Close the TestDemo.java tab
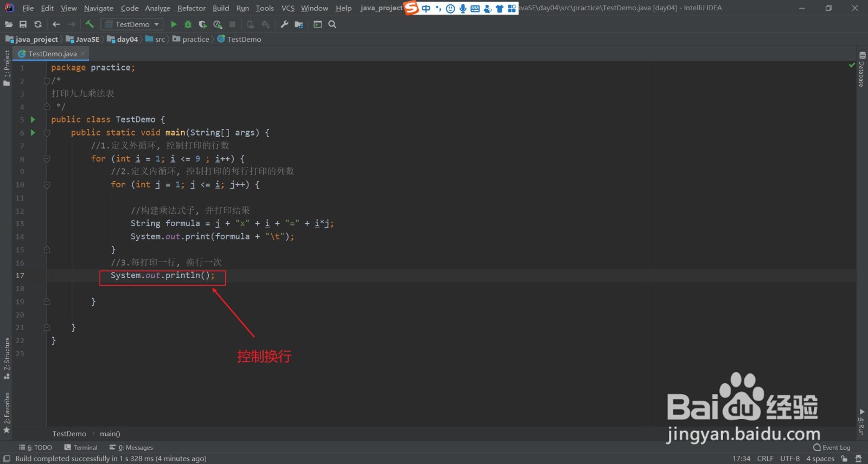Screen dimensions: 868x464 (83, 54)
